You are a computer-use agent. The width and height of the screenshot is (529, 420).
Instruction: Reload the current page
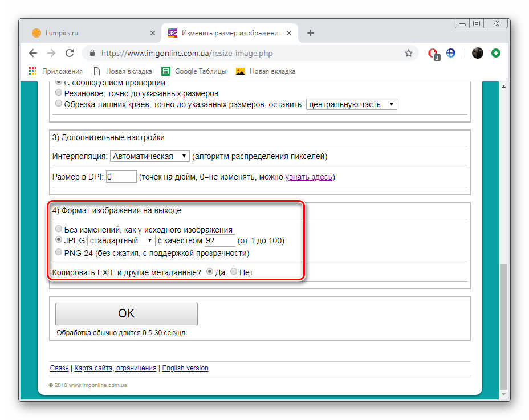point(70,53)
